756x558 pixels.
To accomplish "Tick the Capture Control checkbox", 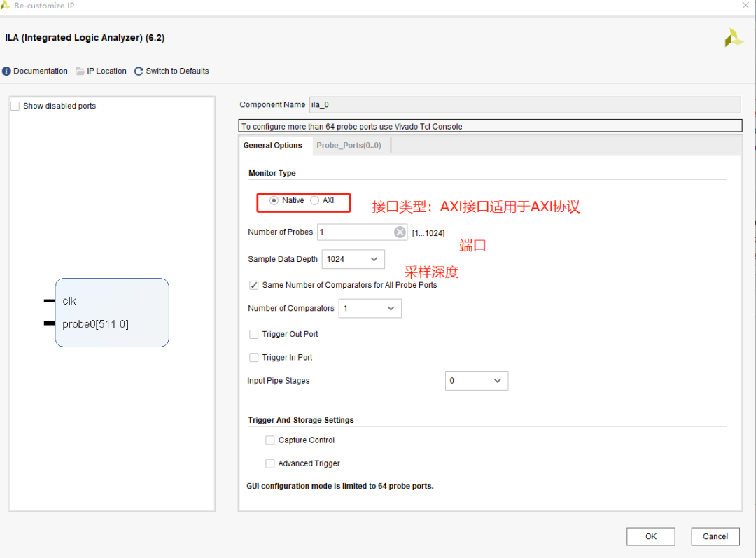I will [x=270, y=440].
